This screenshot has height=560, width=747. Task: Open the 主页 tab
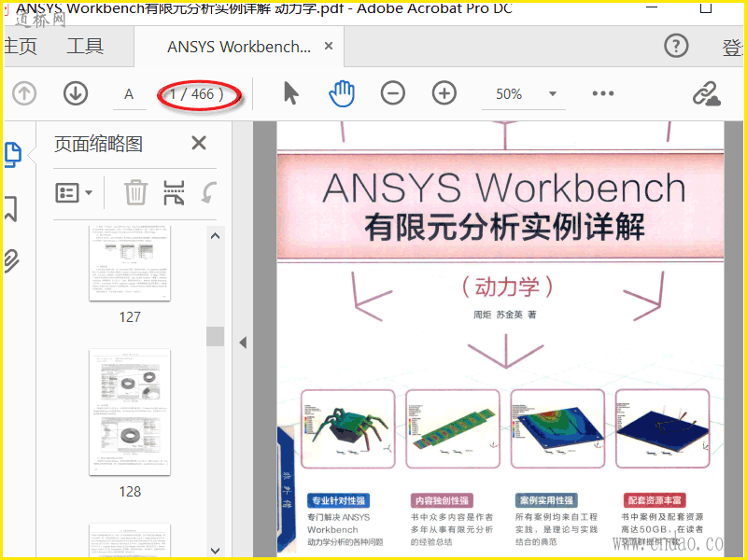coord(20,47)
